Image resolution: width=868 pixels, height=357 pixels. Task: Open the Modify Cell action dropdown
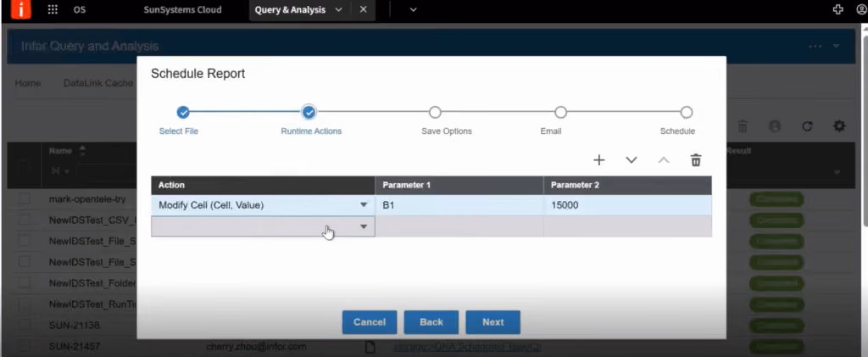pyautogui.click(x=364, y=205)
